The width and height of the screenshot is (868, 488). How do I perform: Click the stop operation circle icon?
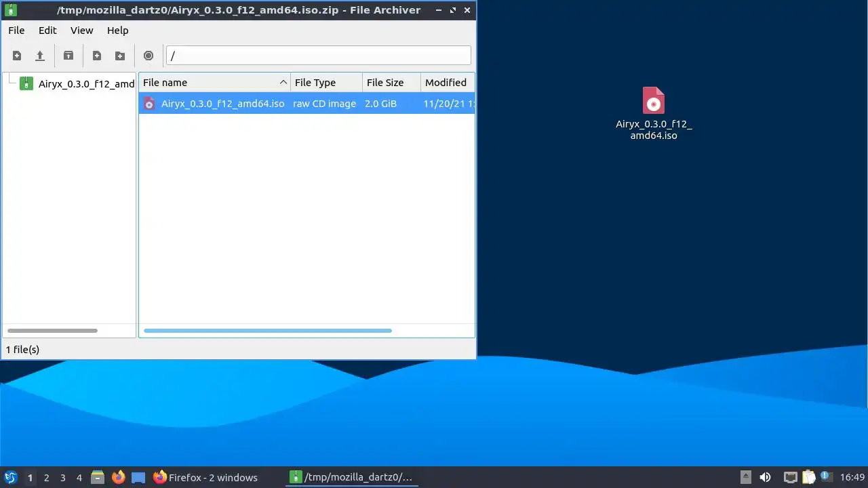click(149, 56)
